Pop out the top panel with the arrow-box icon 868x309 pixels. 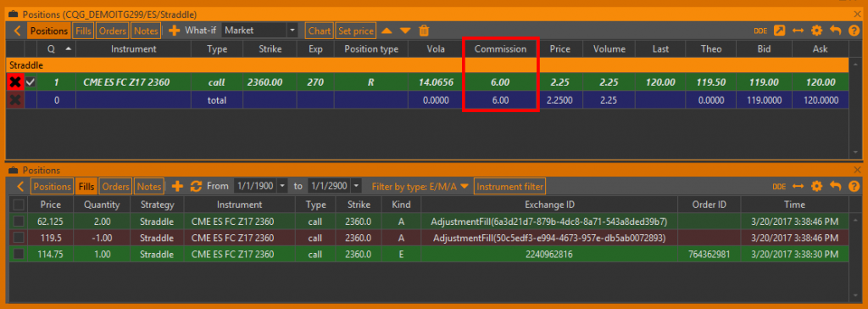779,31
